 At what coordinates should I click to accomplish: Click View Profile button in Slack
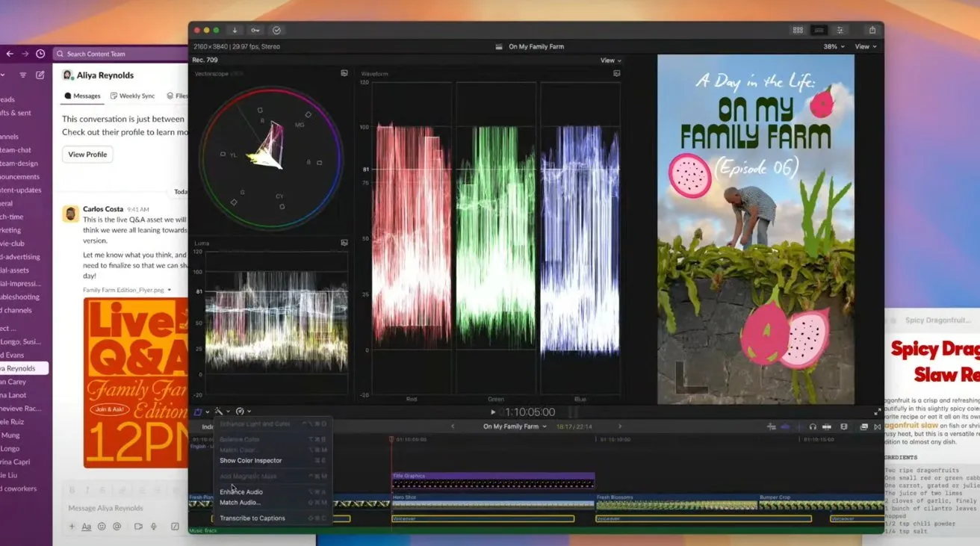[x=87, y=155]
